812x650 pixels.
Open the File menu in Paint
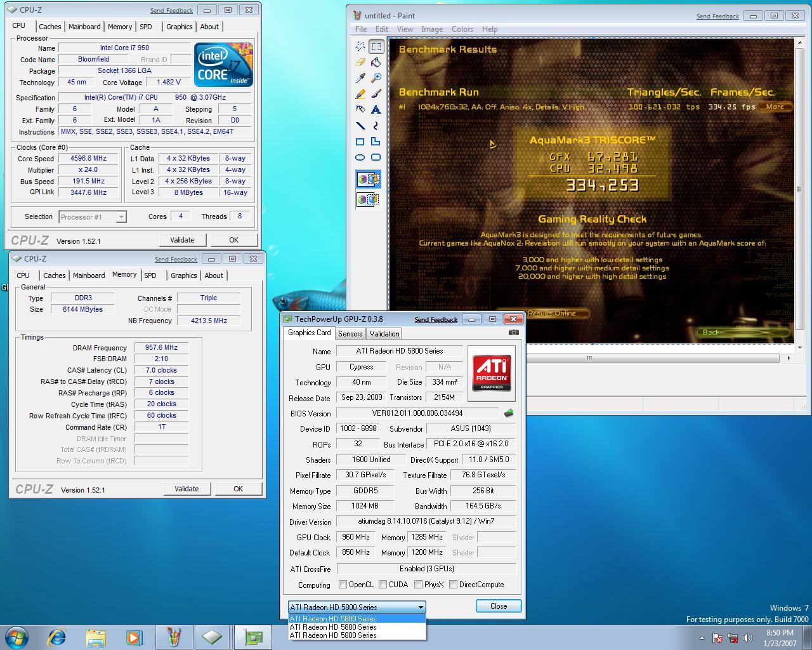[361, 29]
